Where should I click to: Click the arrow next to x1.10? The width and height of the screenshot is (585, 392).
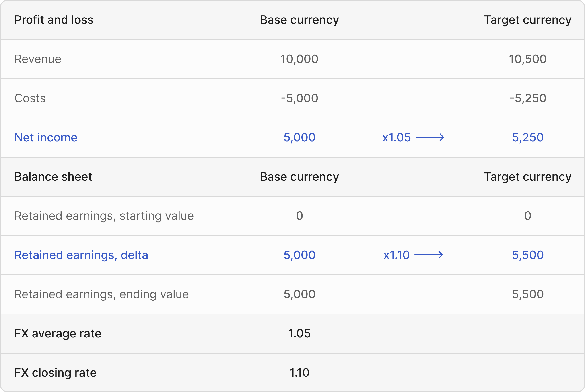click(429, 255)
